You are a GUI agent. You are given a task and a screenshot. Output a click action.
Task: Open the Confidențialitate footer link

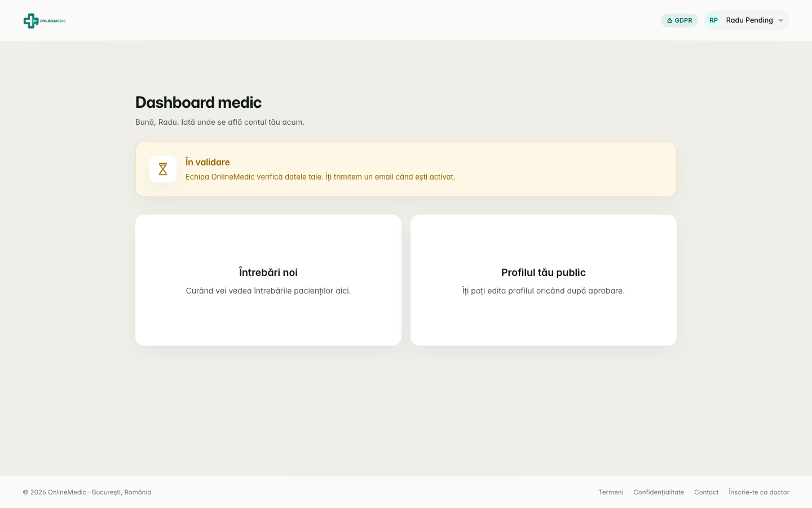pos(659,492)
